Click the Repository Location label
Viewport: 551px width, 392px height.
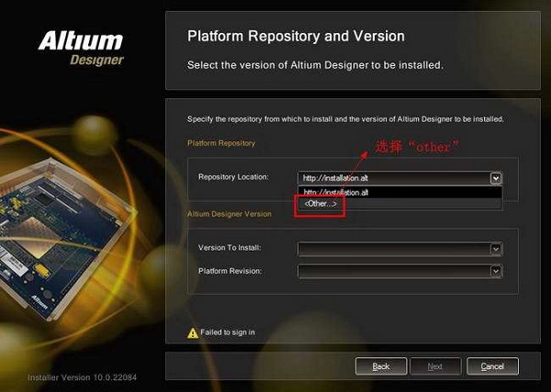tap(233, 177)
